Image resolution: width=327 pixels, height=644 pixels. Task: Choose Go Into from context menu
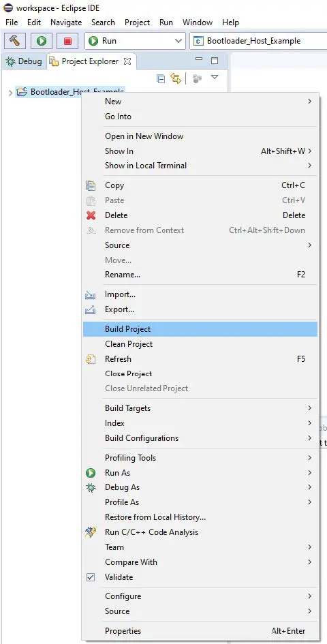coord(200,117)
